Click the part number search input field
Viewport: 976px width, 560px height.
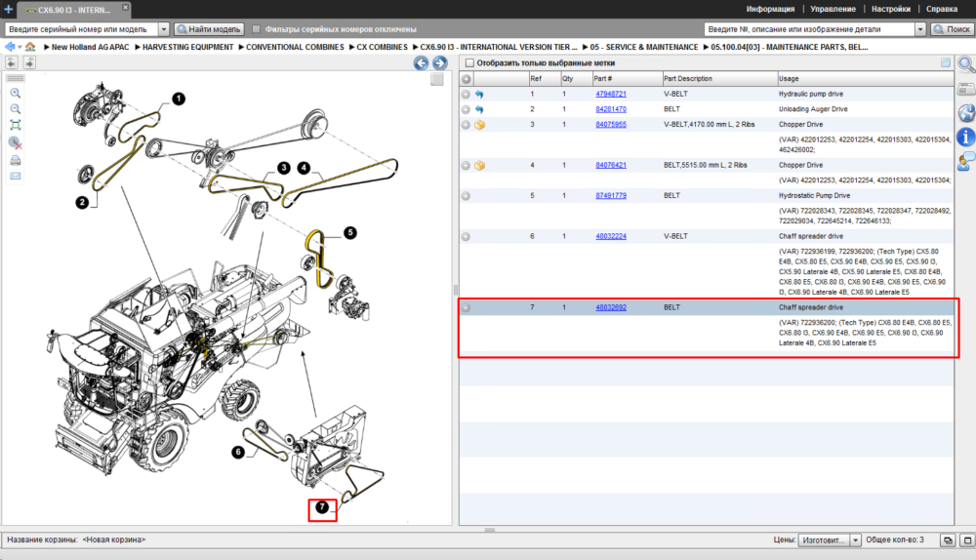click(x=809, y=29)
